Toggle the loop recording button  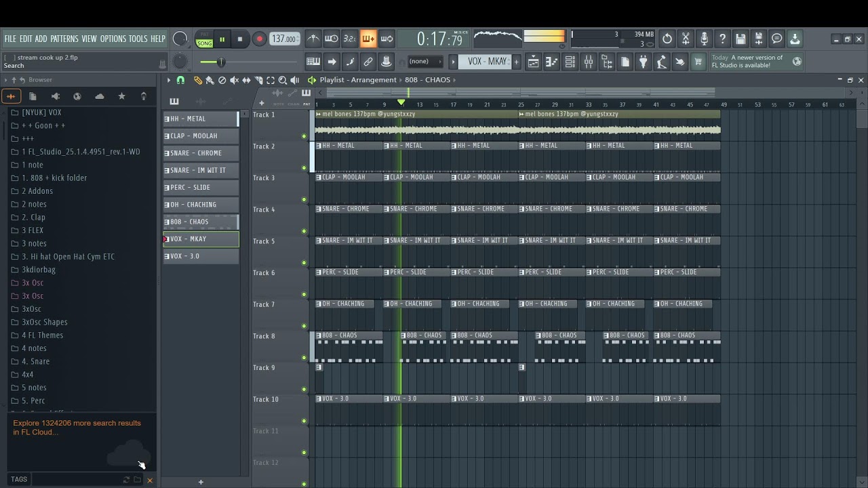tap(387, 39)
